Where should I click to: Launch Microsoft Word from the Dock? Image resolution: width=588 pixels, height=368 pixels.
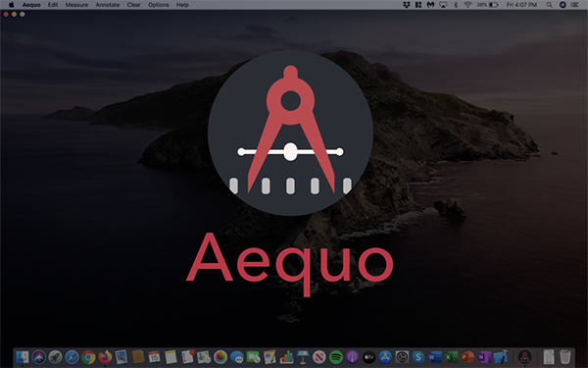(435, 357)
